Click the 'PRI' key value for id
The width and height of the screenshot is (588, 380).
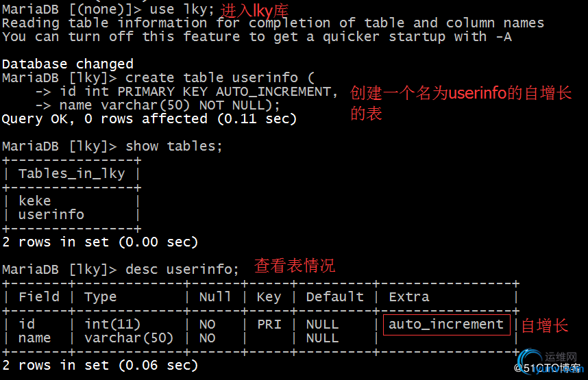tap(269, 325)
